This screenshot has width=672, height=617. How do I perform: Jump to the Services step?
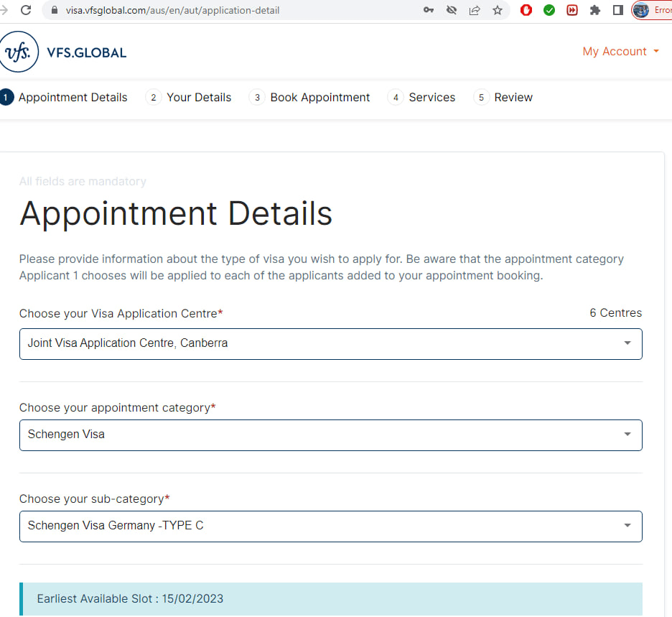422,98
